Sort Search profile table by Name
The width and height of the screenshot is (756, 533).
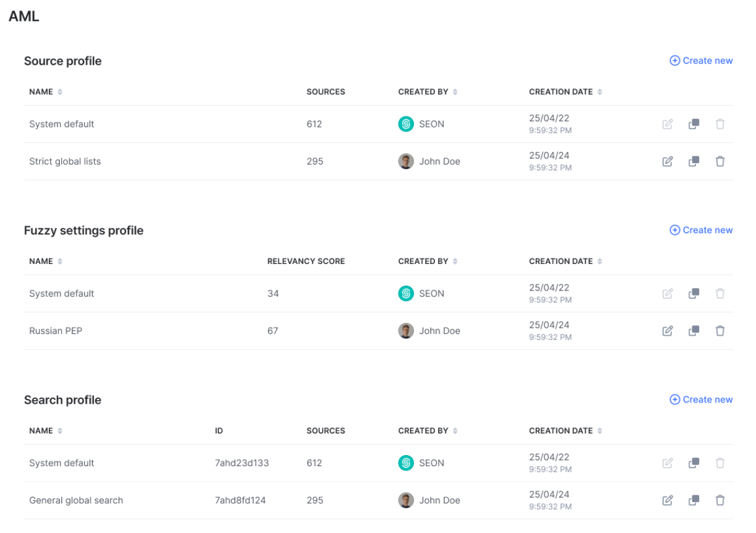coord(60,431)
